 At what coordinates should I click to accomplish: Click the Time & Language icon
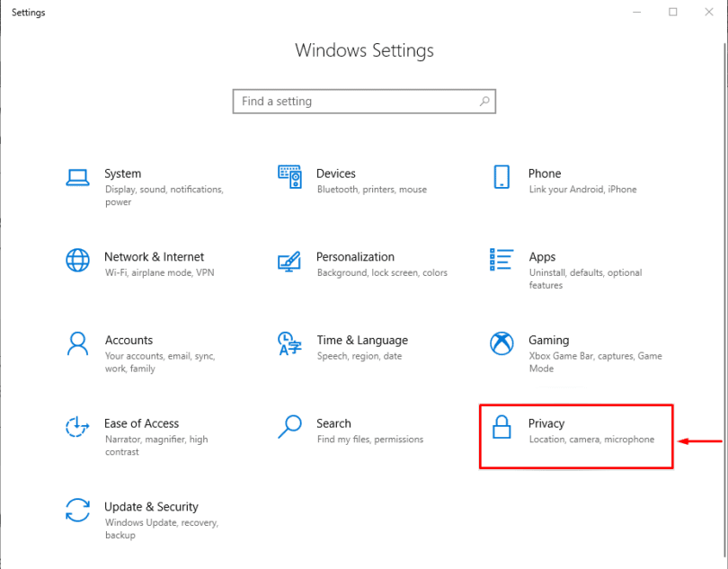tap(289, 343)
